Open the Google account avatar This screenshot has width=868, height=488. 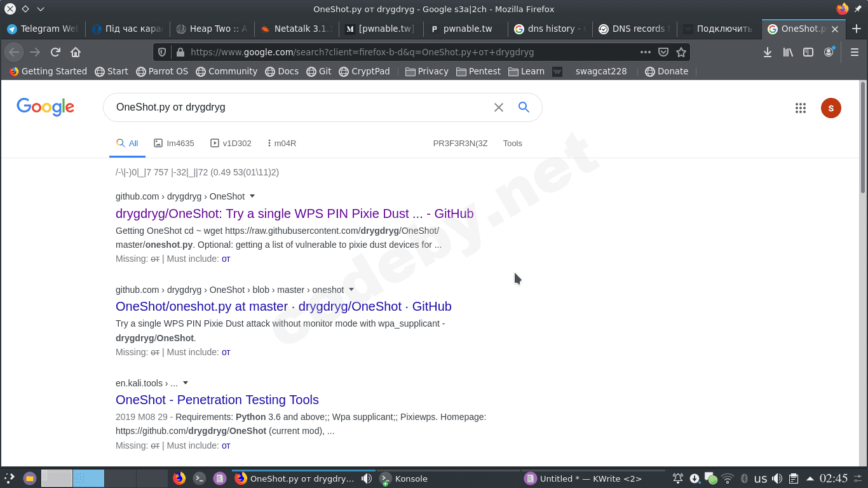pos(831,108)
